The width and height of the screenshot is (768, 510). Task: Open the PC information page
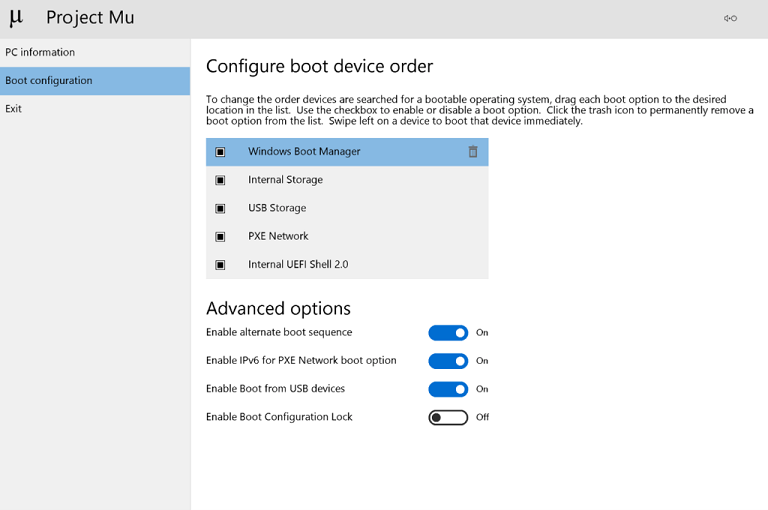tap(40, 52)
